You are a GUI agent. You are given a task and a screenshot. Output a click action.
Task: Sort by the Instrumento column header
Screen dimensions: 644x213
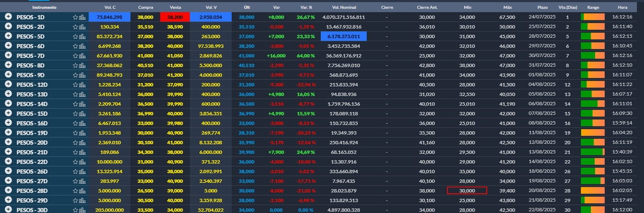[45, 7]
